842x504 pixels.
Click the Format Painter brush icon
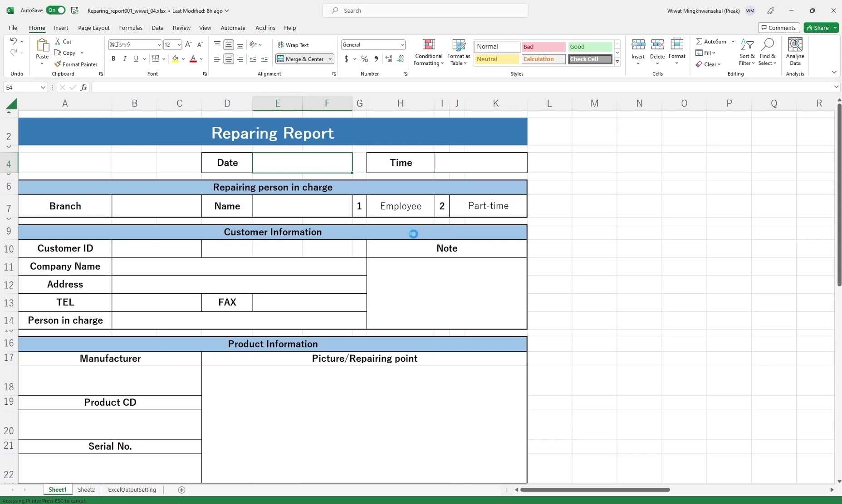point(58,64)
